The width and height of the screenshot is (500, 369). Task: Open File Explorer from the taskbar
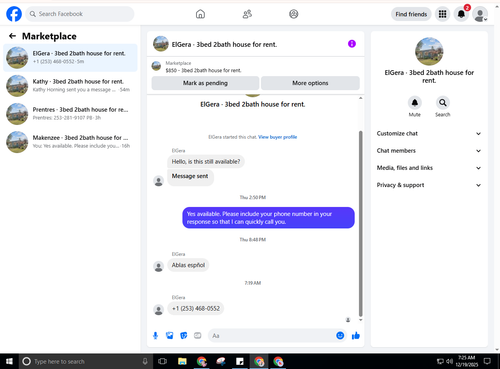tap(182, 361)
